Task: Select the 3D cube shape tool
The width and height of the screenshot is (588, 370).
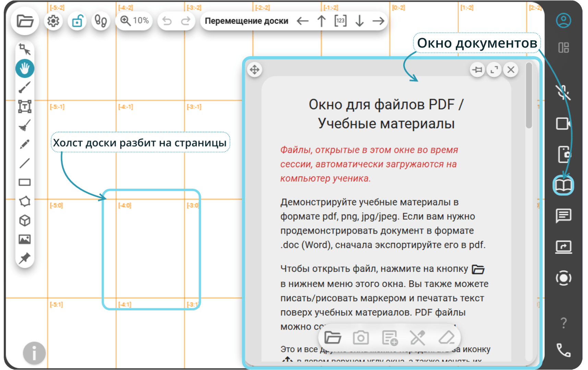Action: 25,220
